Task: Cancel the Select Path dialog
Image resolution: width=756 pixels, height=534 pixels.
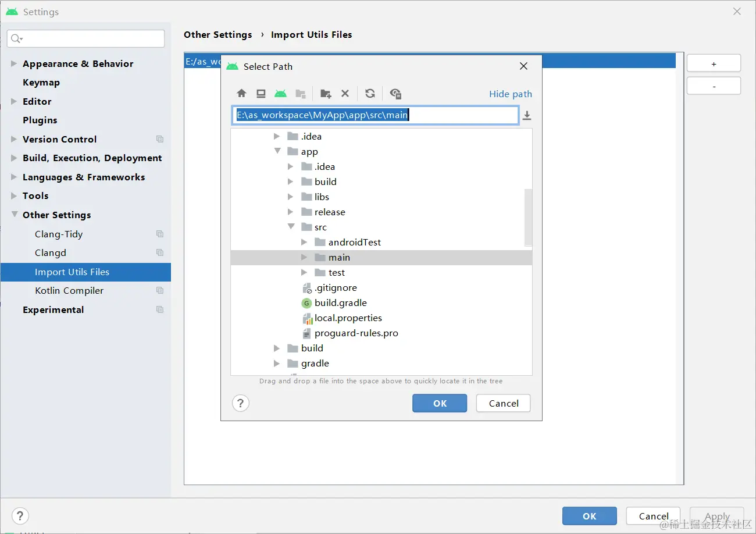Action: [x=504, y=403]
